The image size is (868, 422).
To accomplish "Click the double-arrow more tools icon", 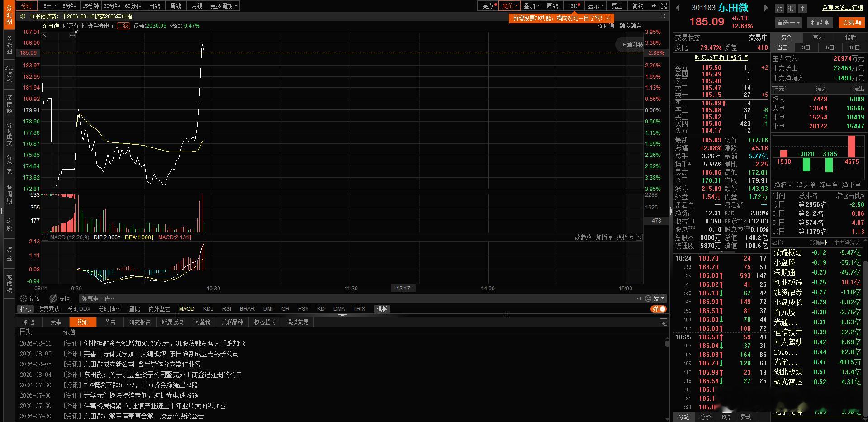I will click(x=654, y=6).
